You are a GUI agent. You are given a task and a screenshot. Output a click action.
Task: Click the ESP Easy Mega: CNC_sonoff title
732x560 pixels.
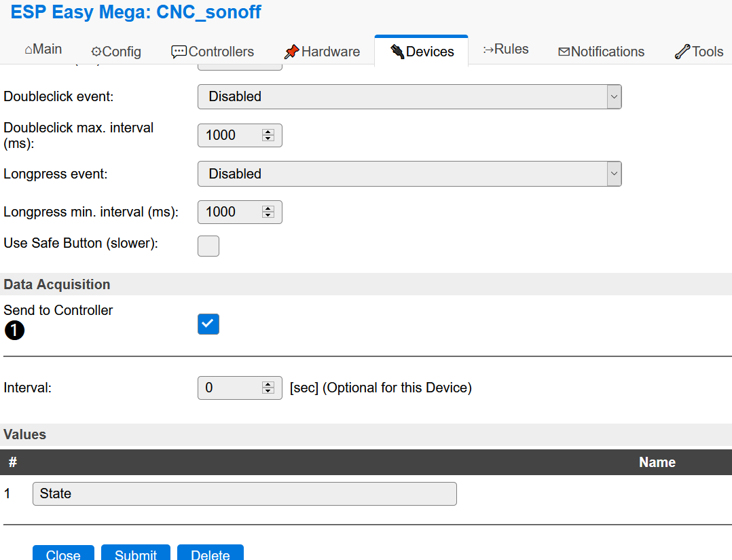(136, 12)
